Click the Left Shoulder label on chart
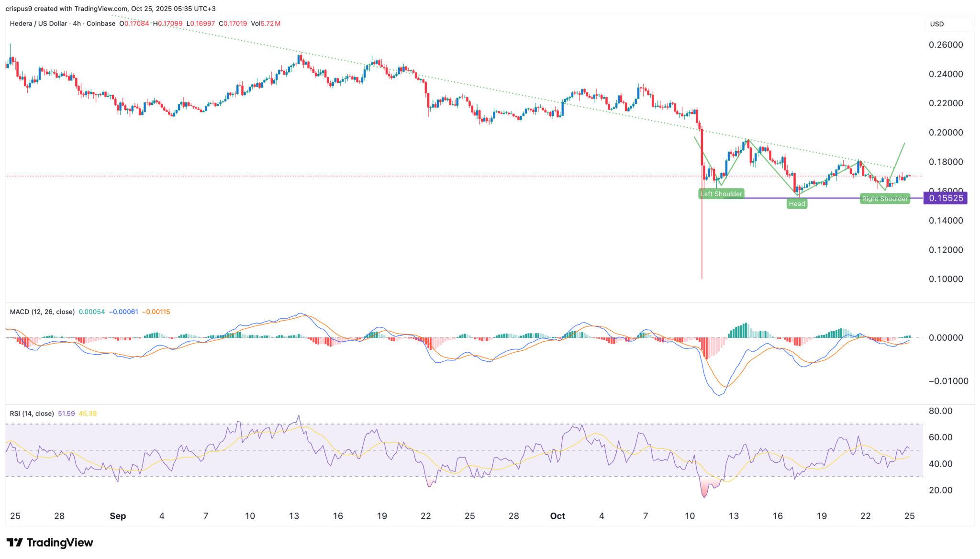Image resolution: width=980 pixels, height=559 pixels. pyautogui.click(x=721, y=194)
